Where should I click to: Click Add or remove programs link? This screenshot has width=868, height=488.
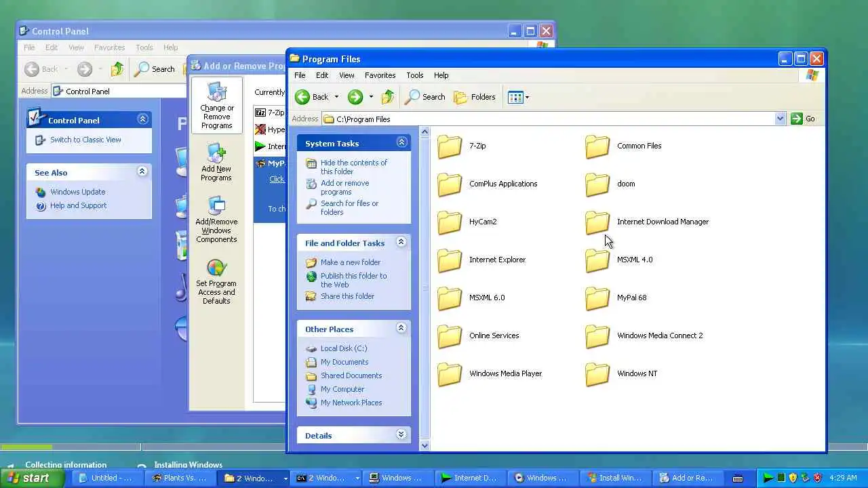coord(338,187)
